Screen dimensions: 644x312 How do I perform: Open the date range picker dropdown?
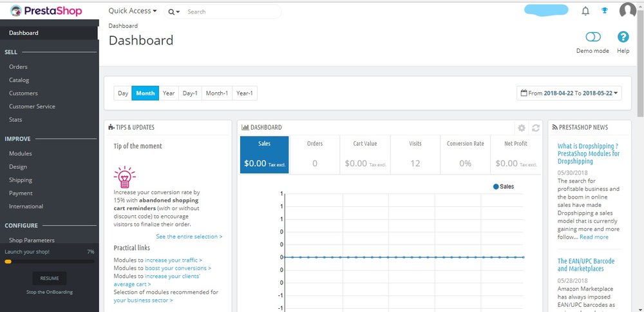point(569,93)
